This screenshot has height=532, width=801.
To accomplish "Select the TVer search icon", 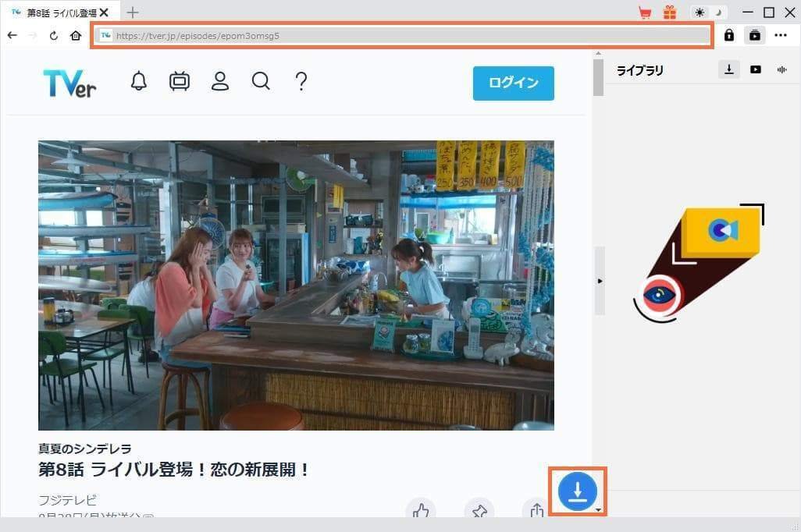I will tap(261, 81).
